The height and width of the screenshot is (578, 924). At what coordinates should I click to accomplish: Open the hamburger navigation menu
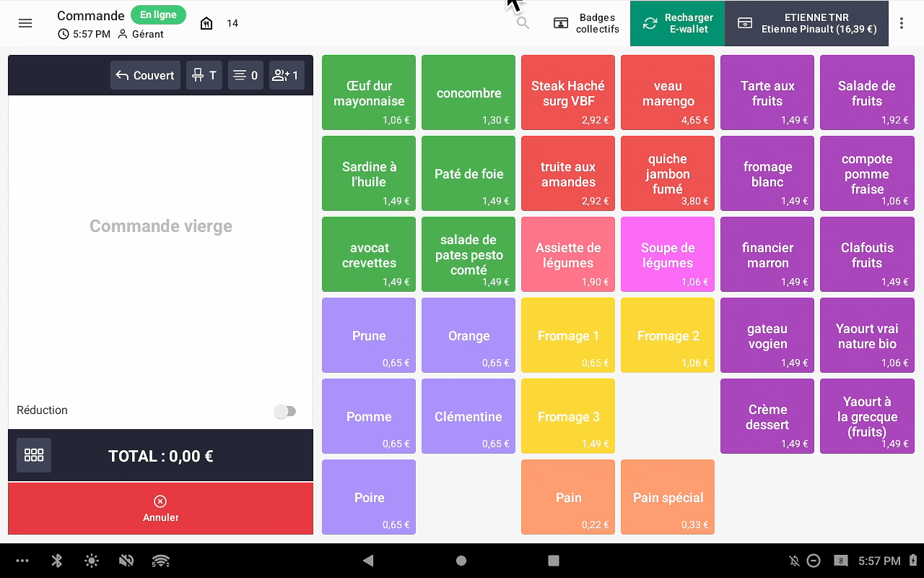[x=25, y=23]
